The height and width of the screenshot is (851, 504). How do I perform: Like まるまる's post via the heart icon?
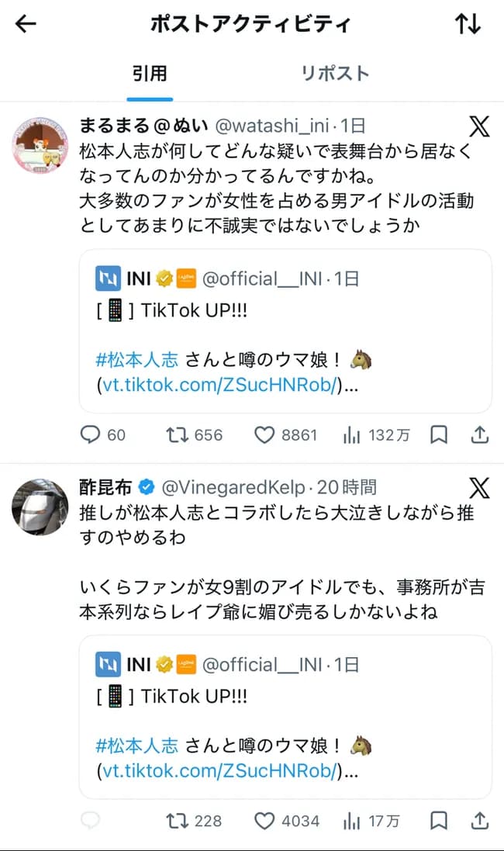point(263,435)
